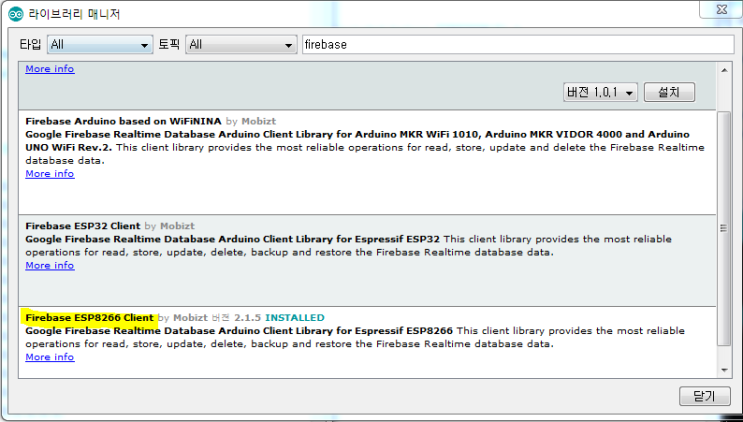Open the 타입 (Type) dropdown
Image resolution: width=743 pixels, height=422 pixels.
coord(100,45)
